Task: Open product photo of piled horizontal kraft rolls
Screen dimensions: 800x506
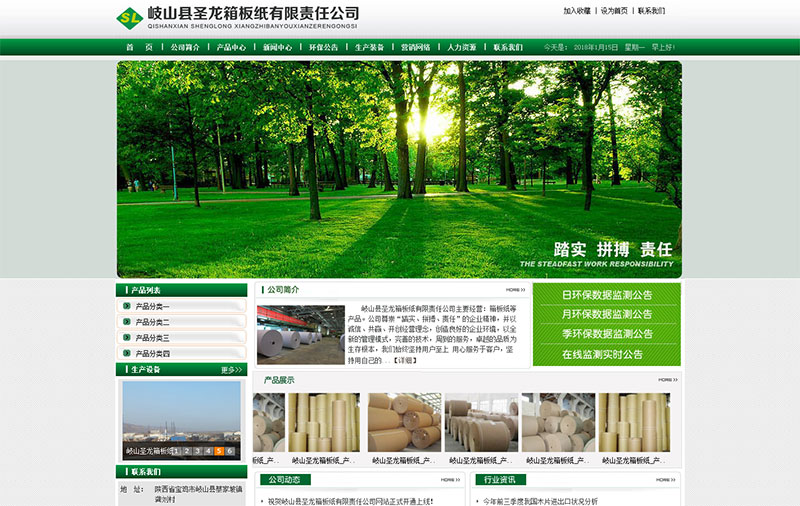Action: 405,422
